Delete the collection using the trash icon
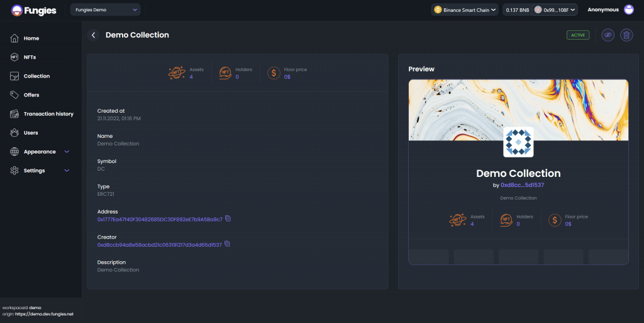The image size is (644, 323). point(626,35)
